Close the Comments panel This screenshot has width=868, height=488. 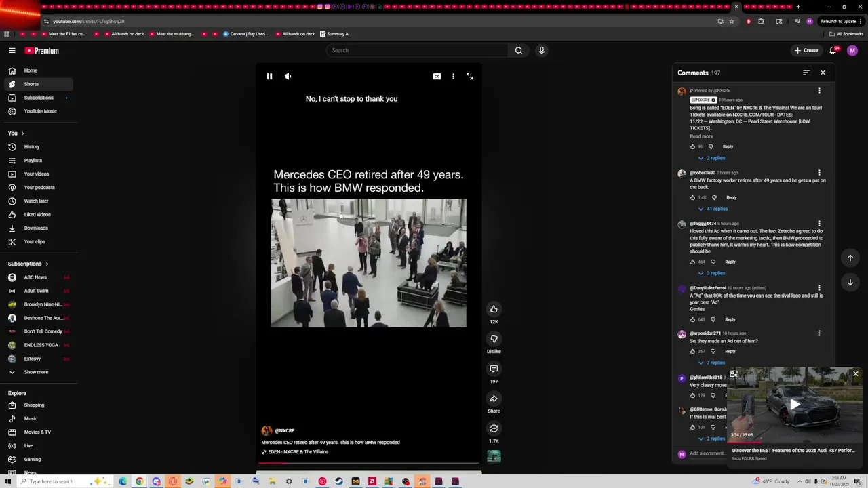(x=823, y=73)
